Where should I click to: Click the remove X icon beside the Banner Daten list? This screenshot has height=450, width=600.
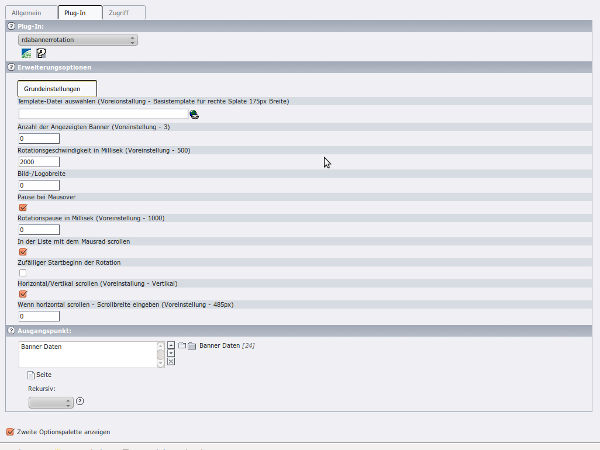(x=171, y=362)
